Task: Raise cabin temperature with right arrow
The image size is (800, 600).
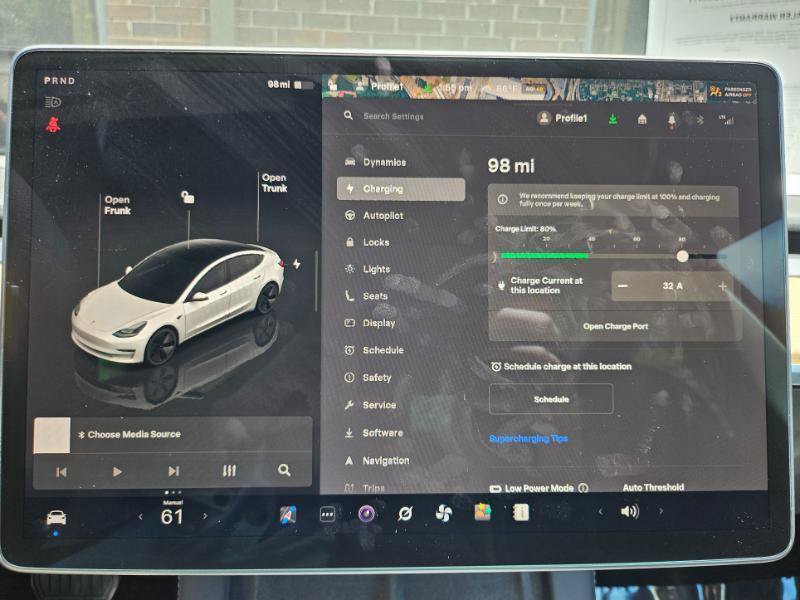Action: [205, 516]
